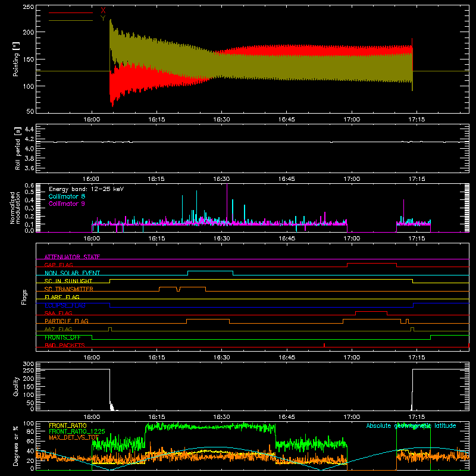476x476 pixels.
Task: Select the olive Y legend label
Action: point(103,18)
